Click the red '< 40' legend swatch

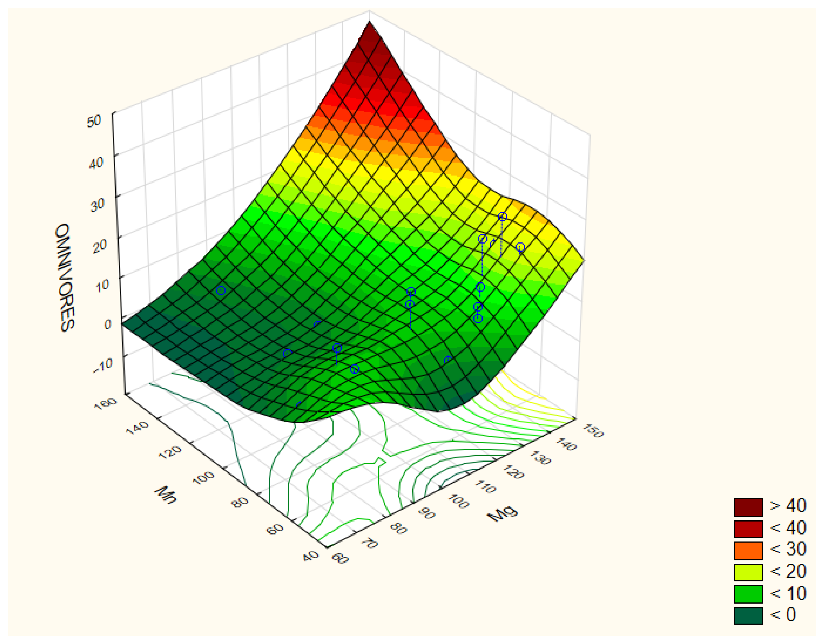pyautogui.click(x=748, y=529)
